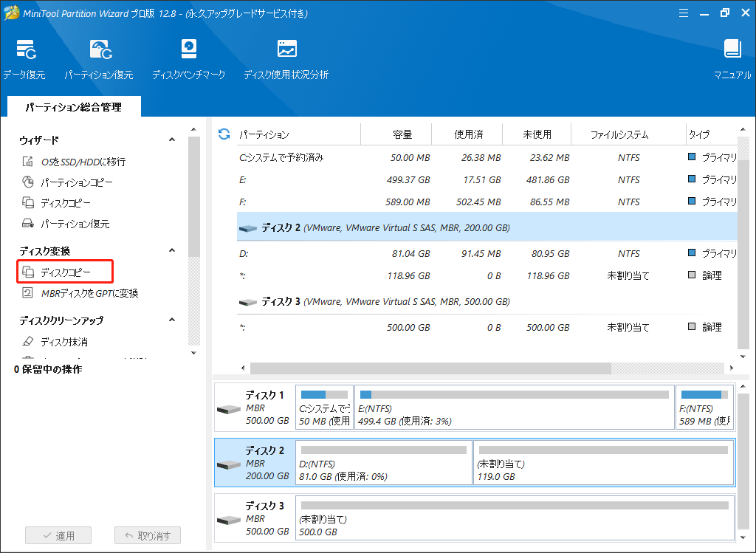Click the sidebar vertical scrollbar down arrow
Screen dimensions: 756x553
(194, 353)
